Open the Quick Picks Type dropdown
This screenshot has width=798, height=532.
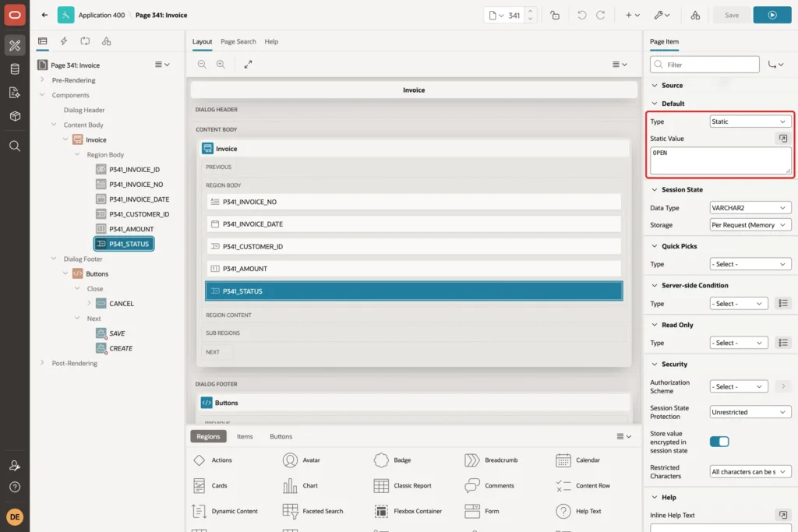[x=750, y=264]
